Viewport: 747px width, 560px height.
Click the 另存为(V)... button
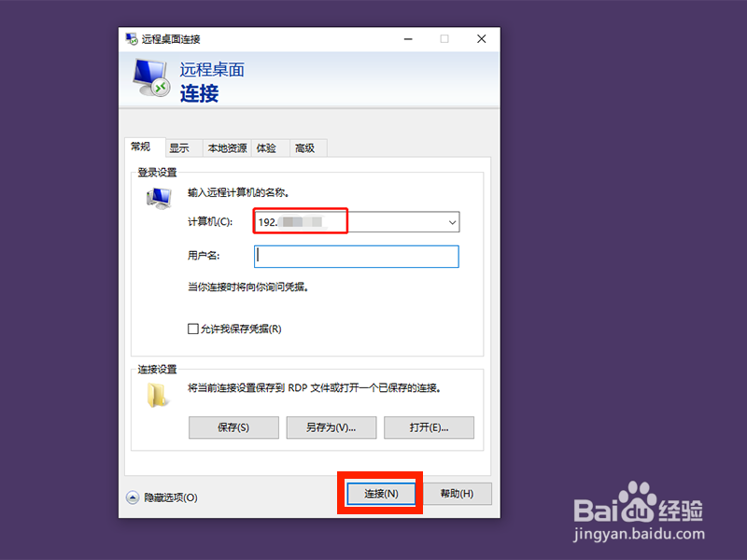coord(331,427)
